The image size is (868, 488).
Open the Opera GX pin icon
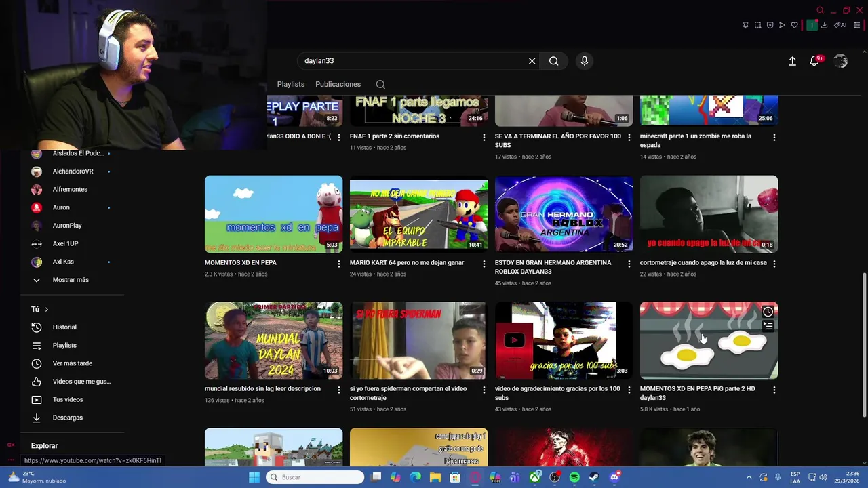[745, 25]
